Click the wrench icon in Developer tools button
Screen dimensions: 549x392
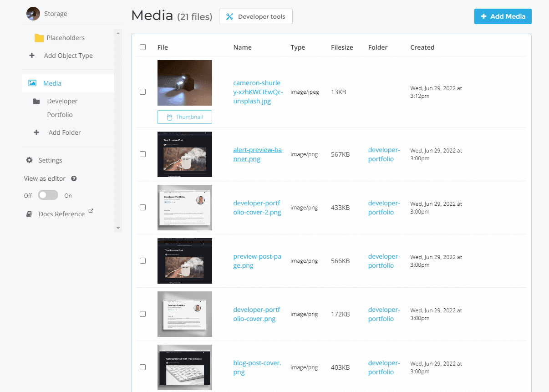230,17
